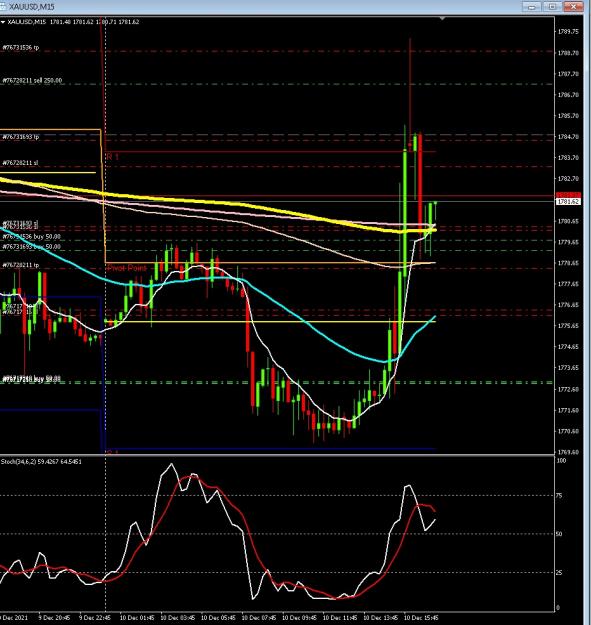This screenshot has height=625, width=591.
Task: Click the 1777.65 price scale label
Action: tap(568, 284)
